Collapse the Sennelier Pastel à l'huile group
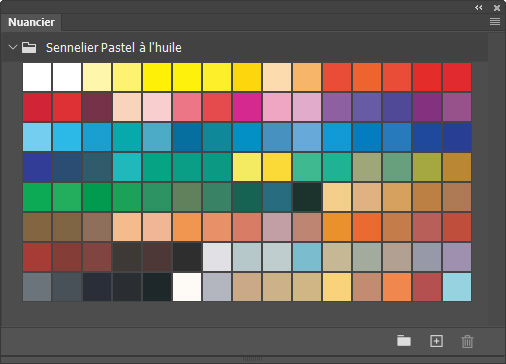506x364 pixels. pyautogui.click(x=13, y=47)
